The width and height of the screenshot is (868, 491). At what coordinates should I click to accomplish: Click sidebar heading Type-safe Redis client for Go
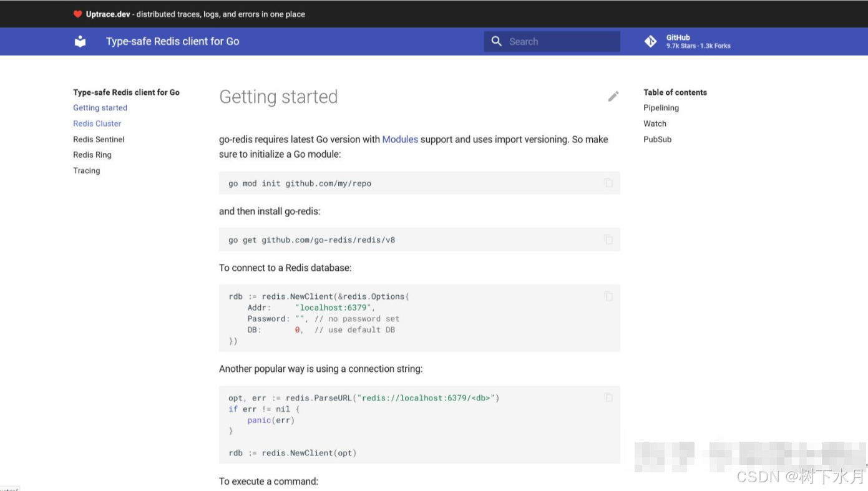pos(126,92)
